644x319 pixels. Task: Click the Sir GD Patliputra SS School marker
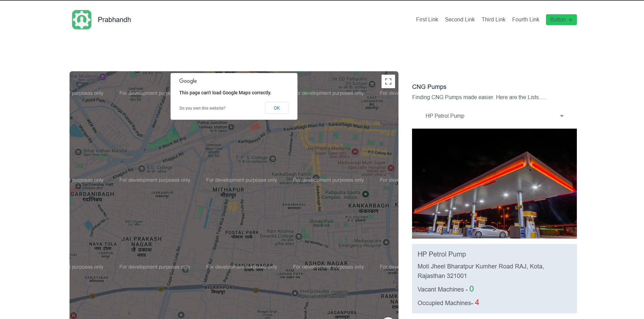[x=372, y=84]
